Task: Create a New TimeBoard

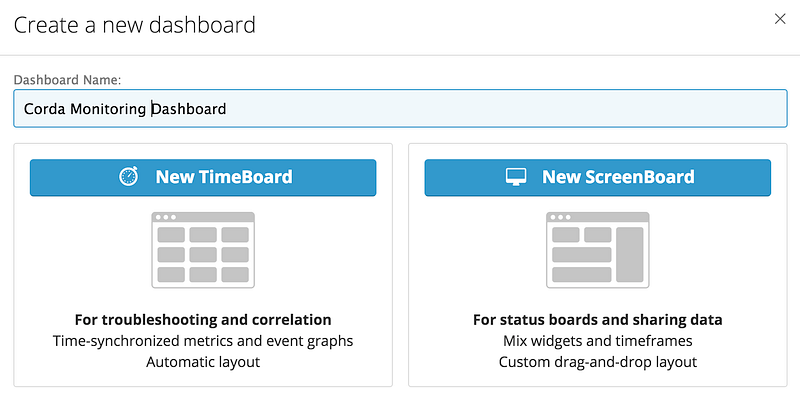Action: 203,177
